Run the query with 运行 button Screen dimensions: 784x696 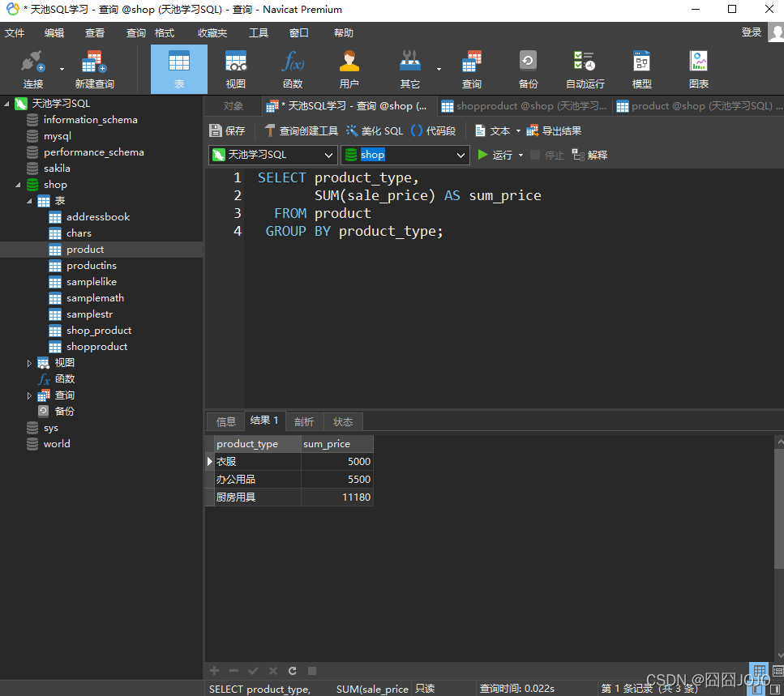[495, 155]
